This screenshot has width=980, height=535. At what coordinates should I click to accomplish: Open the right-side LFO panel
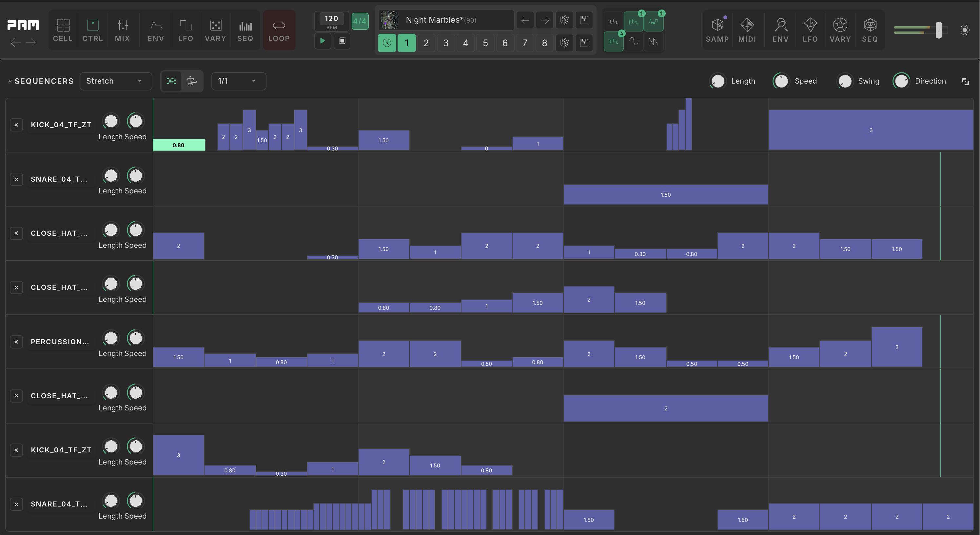click(x=810, y=30)
